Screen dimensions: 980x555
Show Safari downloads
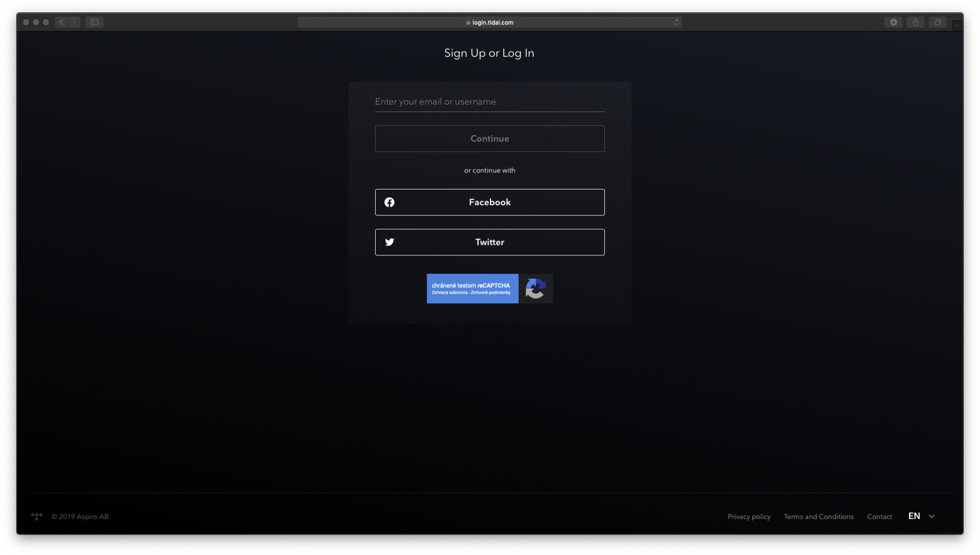pos(893,22)
